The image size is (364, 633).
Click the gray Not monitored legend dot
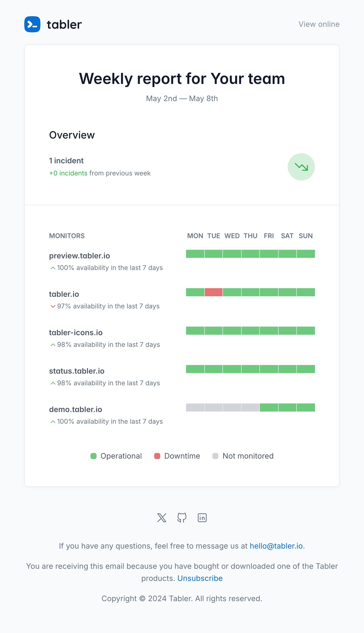tap(215, 456)
